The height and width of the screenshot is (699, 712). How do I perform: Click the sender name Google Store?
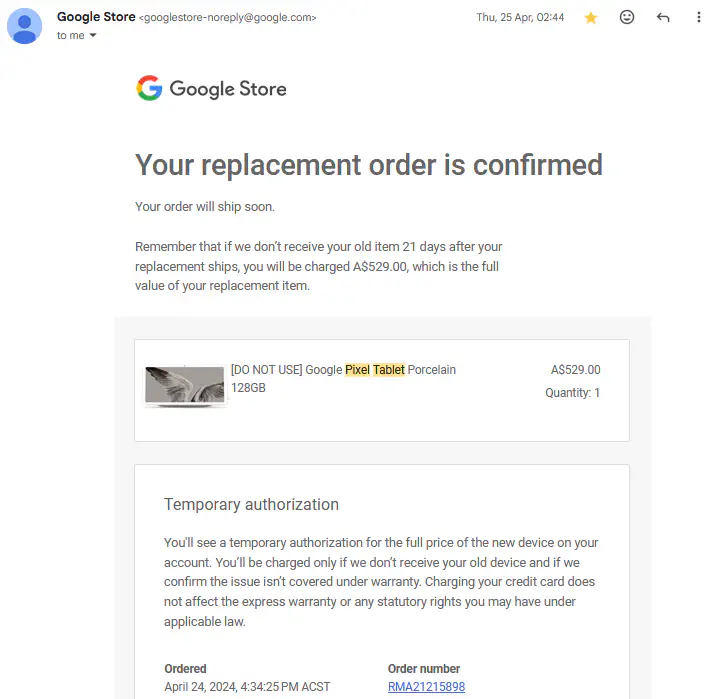click(x=96, y=17)
